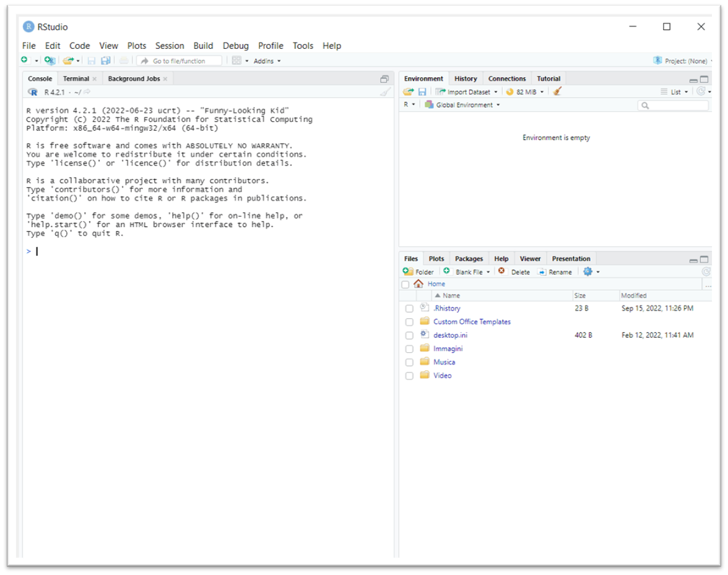Clear console with the broom icon

(x=385, y=92)
